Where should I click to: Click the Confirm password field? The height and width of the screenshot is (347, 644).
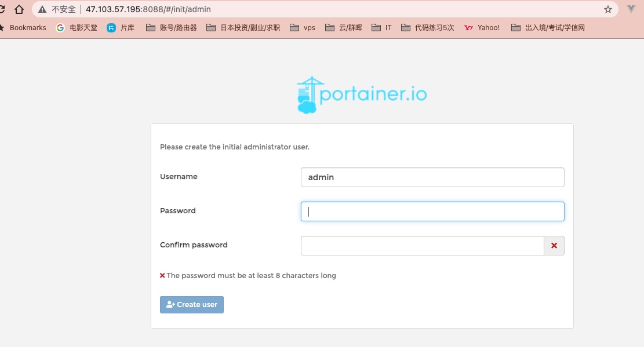pyautogui.click(x=422, y=246)
